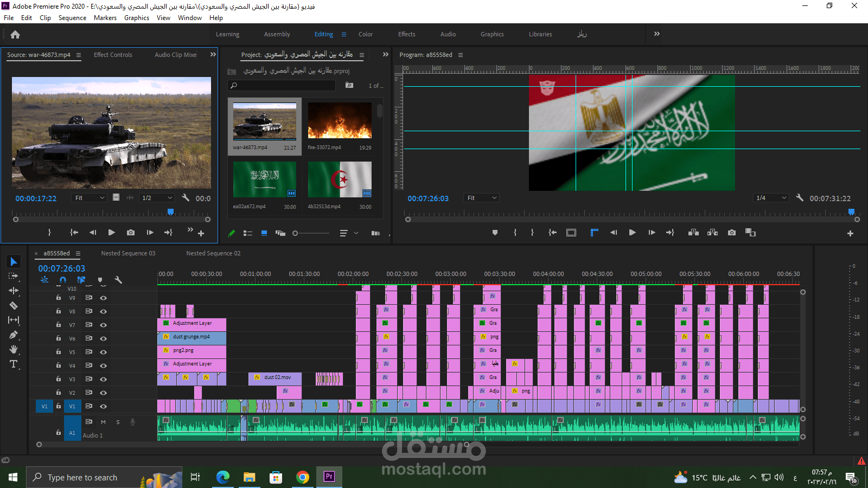Screen dimensions: 868x488
Task: Mark In point in Program monitor
Action: click(x=515, y=233)
